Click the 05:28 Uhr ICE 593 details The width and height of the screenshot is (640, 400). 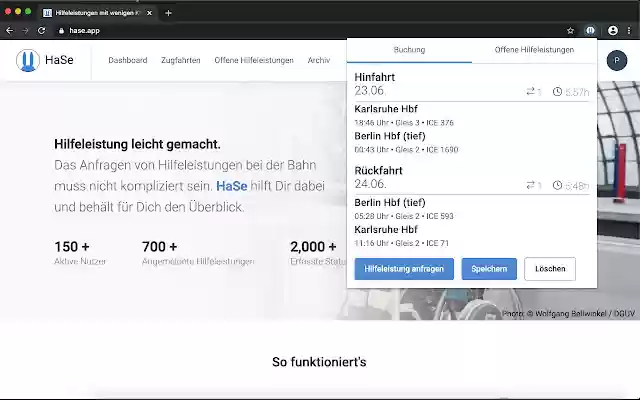click(x=404, y=216)
